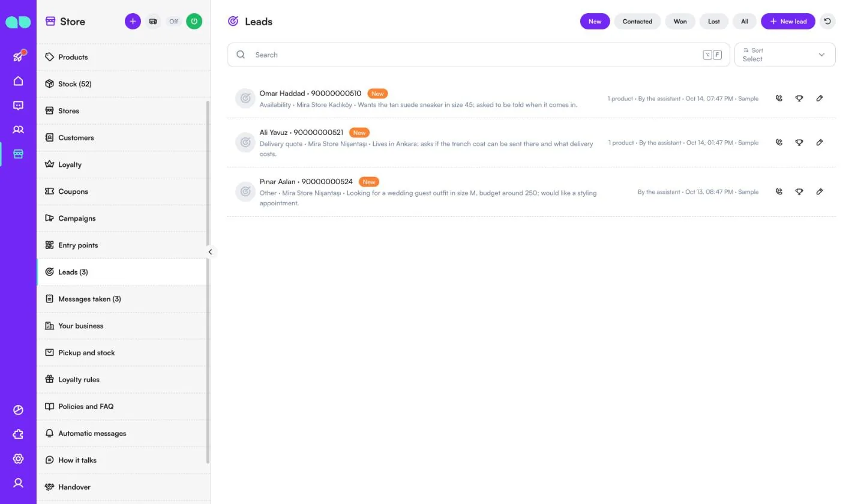Click the New lead button

tap(788, 21)
